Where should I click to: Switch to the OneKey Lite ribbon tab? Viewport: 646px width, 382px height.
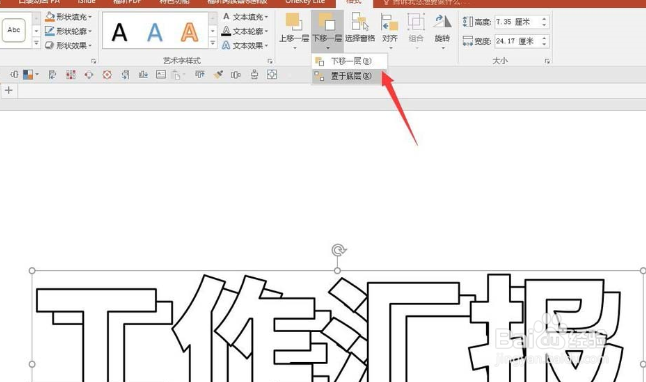[305, 2]
